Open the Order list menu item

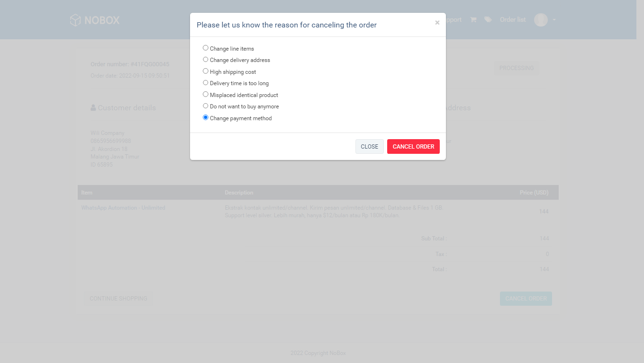point(513,20)
